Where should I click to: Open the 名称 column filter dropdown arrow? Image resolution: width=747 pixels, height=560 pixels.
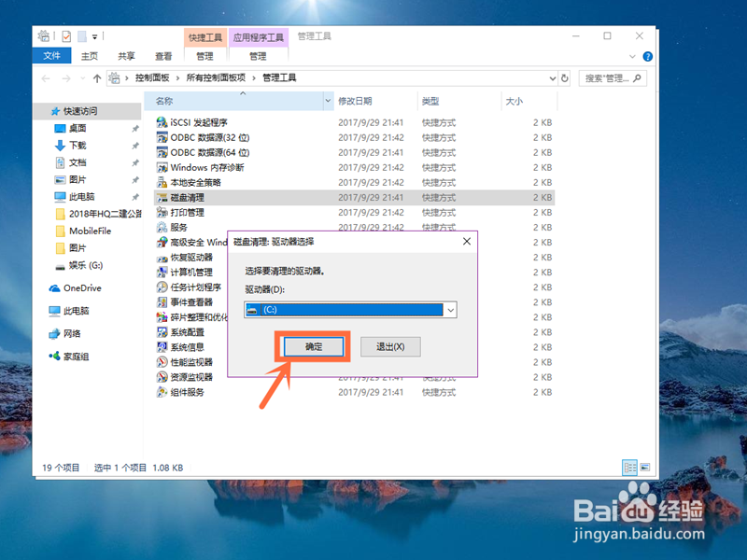click(328, 101)
